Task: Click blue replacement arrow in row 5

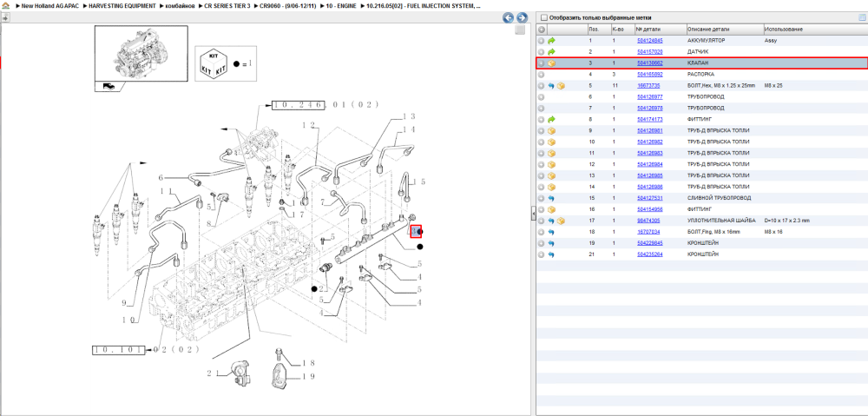Action: (x=551, y=86)
